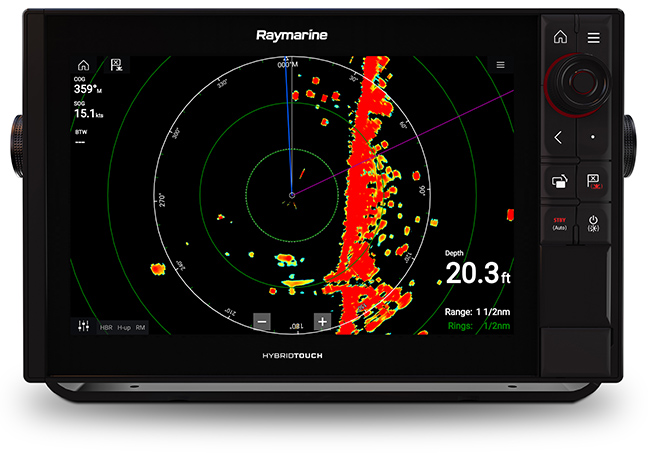The height and width of the screenshot is (455, 648).
Task: Toggle the H-up orientation mode
Action: (x=124, y=328)
